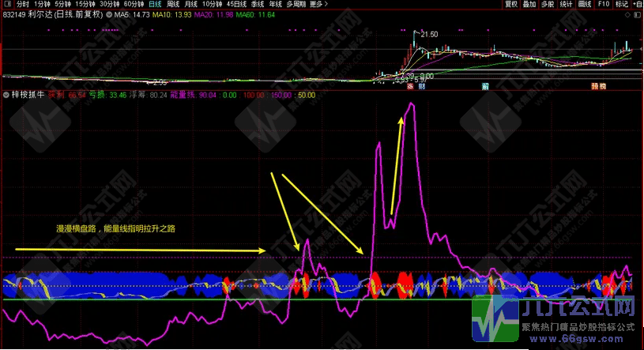Click the collapse panel icon at top-left

6,4
